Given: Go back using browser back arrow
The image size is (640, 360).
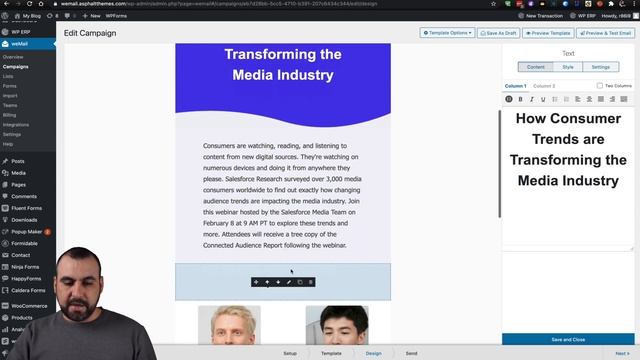Looking at the screenshot, I should 6,4.
